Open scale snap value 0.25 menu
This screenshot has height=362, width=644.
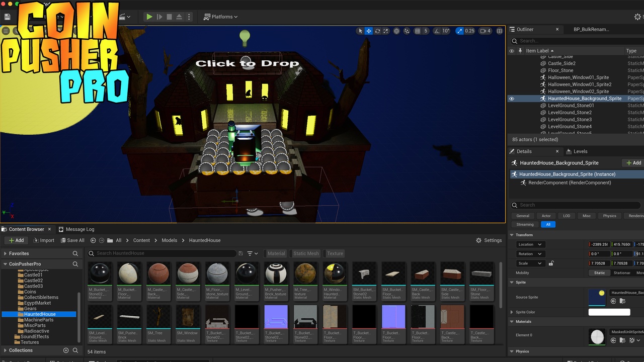(469, 31)
